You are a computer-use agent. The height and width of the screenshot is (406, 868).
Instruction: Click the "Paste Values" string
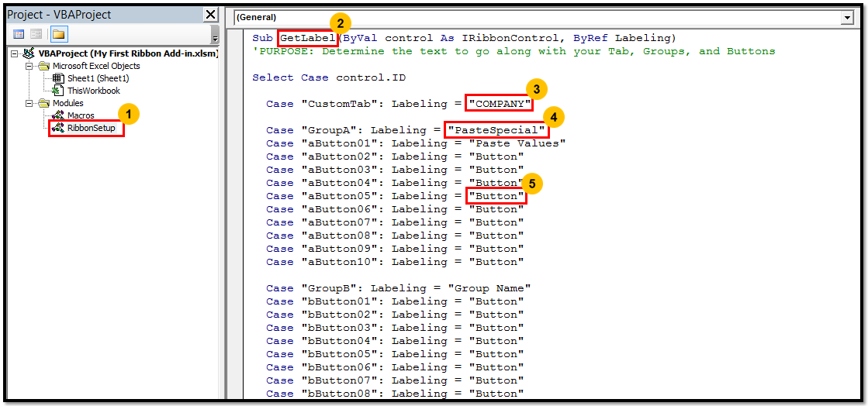pos(517,144)
